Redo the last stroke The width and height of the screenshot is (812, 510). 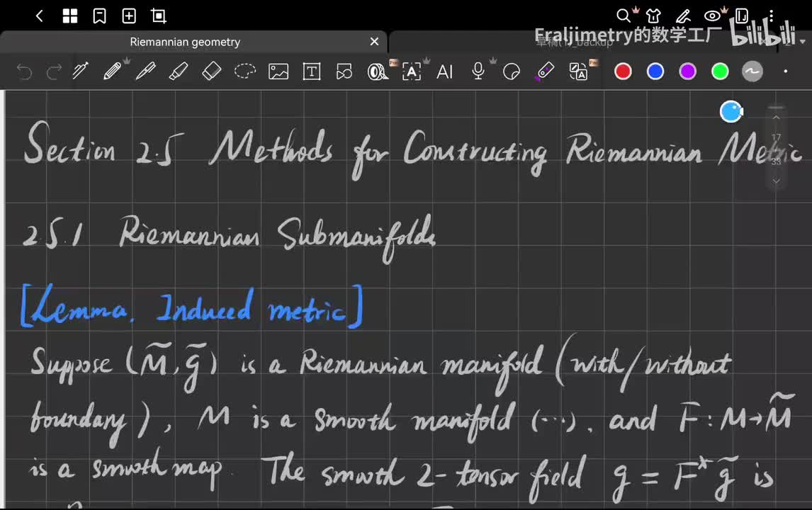pyautogui.click(x=54, y=72)
